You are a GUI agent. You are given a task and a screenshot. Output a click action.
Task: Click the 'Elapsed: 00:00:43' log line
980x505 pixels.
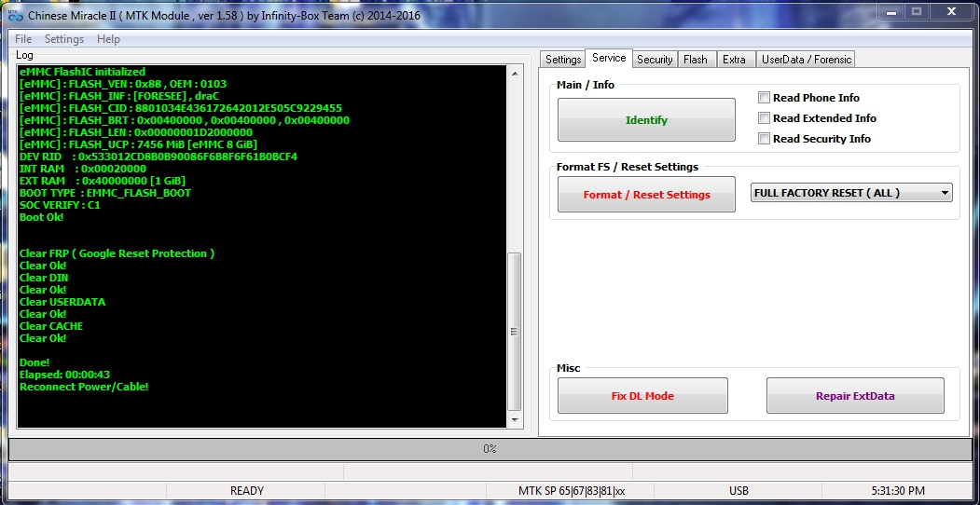coord(65,375)
